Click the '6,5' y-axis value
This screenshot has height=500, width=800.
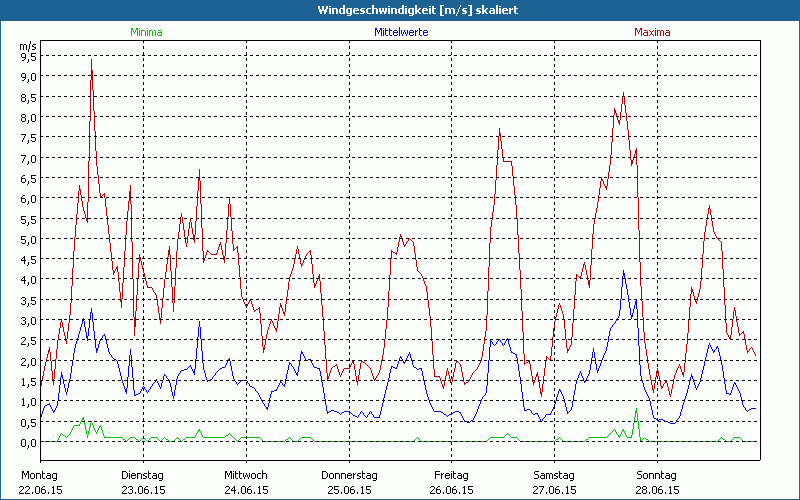point(29,179)
